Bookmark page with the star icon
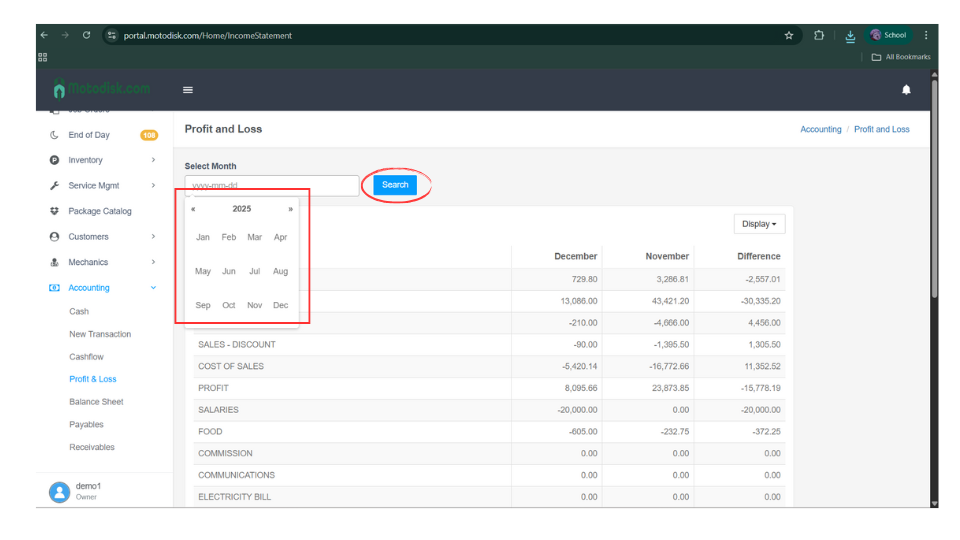The image size is (960, 540). click(x=789, y=35)
